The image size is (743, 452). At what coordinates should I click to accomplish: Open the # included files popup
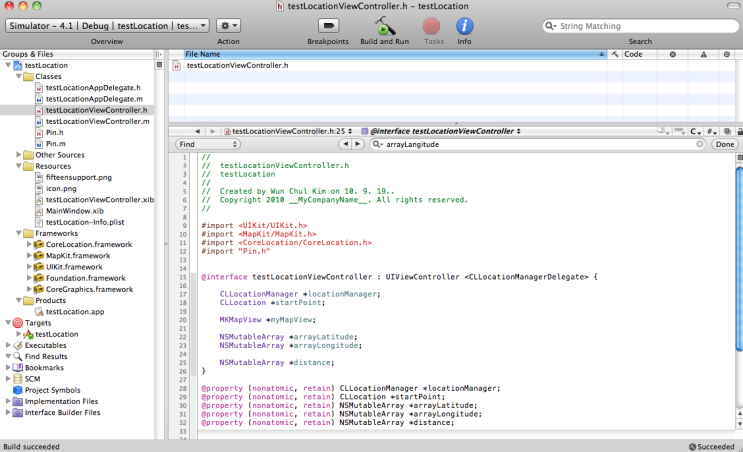pyautogui.click(x=712, y=131)
